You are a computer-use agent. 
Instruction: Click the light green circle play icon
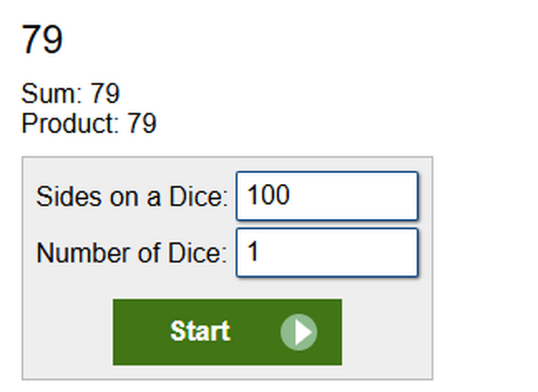coord(299,332)
